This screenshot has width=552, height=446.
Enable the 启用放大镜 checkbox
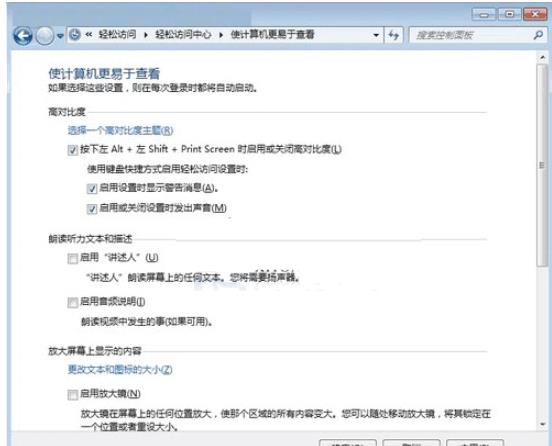pyautogui.click(x=73, y=395)
